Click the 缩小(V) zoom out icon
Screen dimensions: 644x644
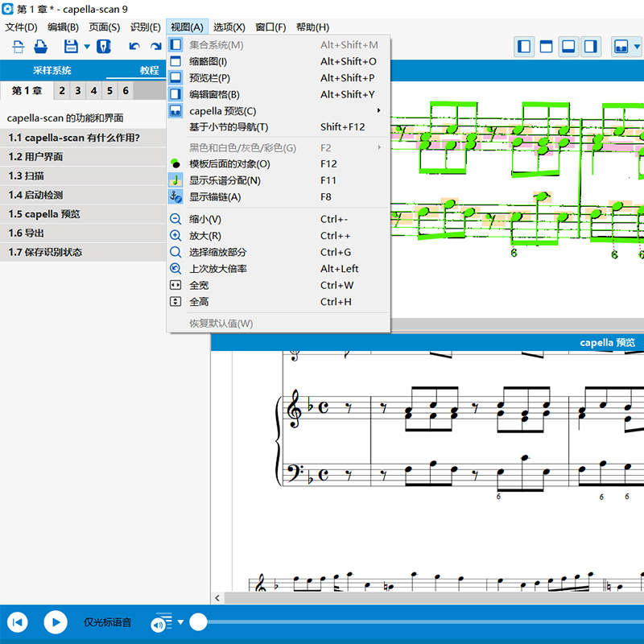coord(175,219)
